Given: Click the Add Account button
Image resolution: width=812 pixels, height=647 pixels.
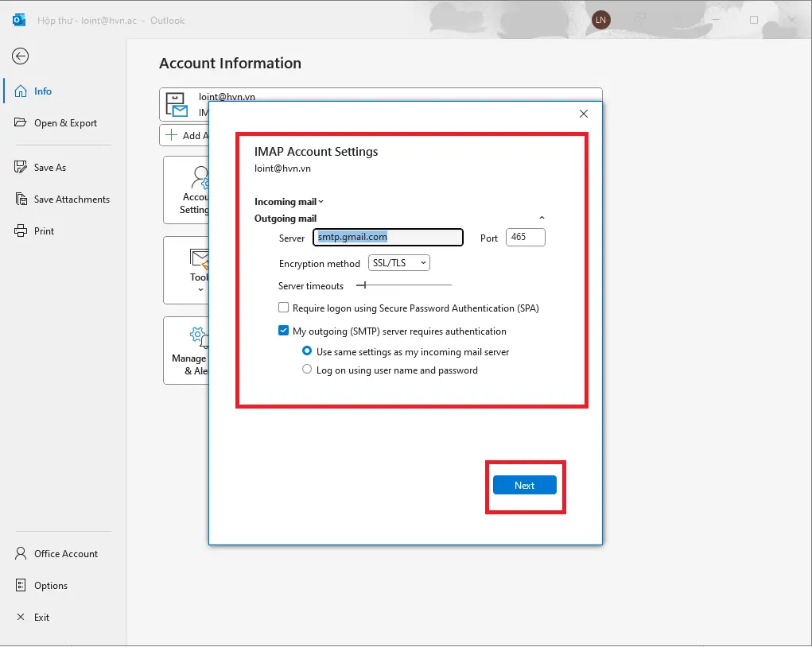Looking at the screenshot, I should pos(185,135).
